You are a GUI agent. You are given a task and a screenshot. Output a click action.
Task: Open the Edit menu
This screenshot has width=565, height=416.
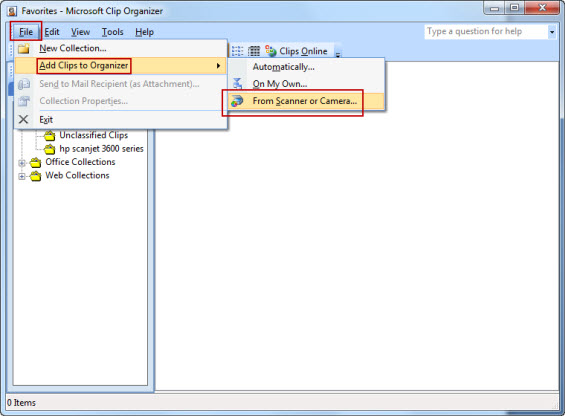point(52,32)
